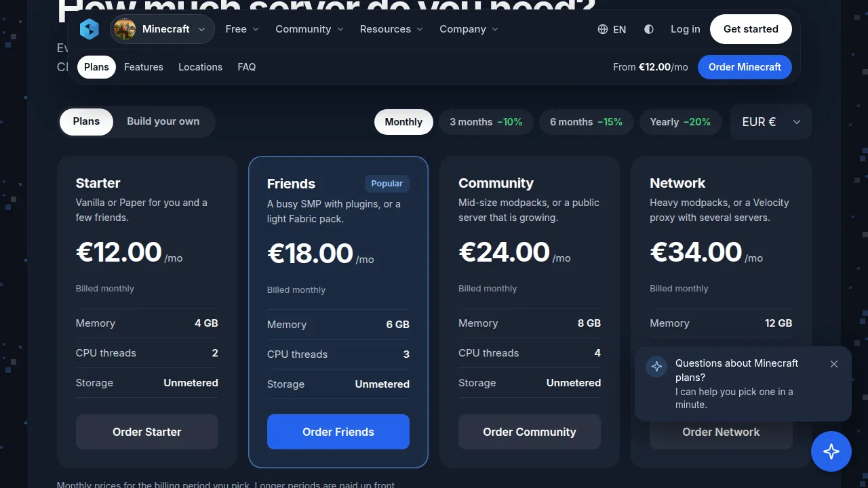Expand the Company menu
The width and height of the screenshot is (868, 488).
click(469, 29)
